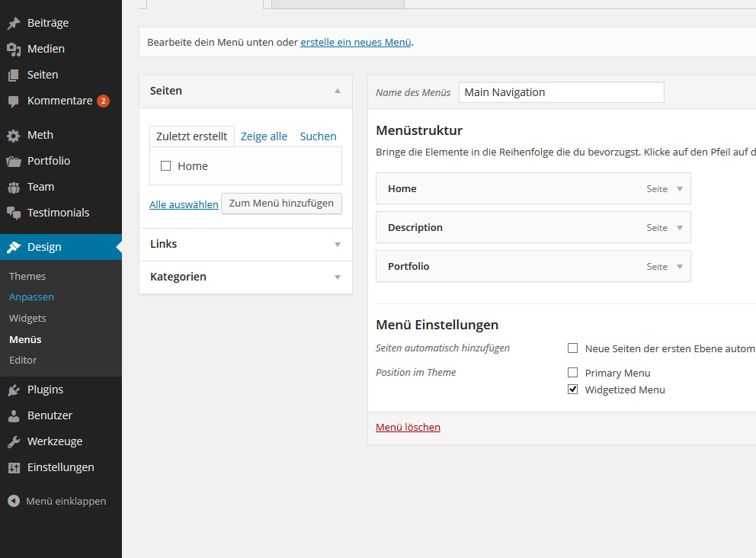Uncheck the Widgetized Menu checkbox

(x=573, y=390)
